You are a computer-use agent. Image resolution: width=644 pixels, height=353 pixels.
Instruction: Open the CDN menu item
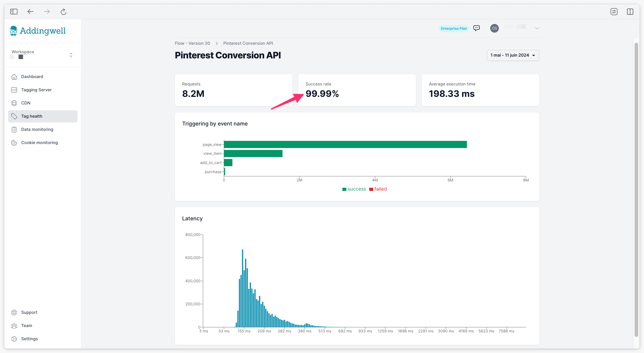(x=43, y=103)
